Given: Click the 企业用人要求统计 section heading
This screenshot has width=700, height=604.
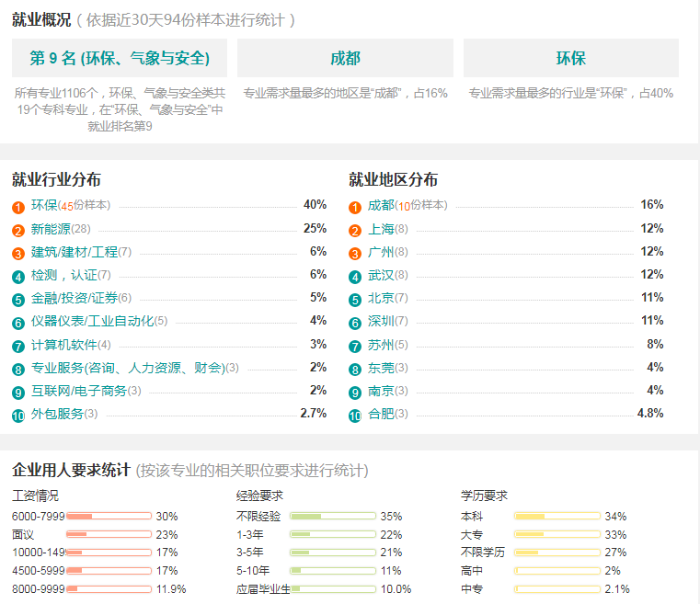Looking at the screenshot, I should click(71, 470).
